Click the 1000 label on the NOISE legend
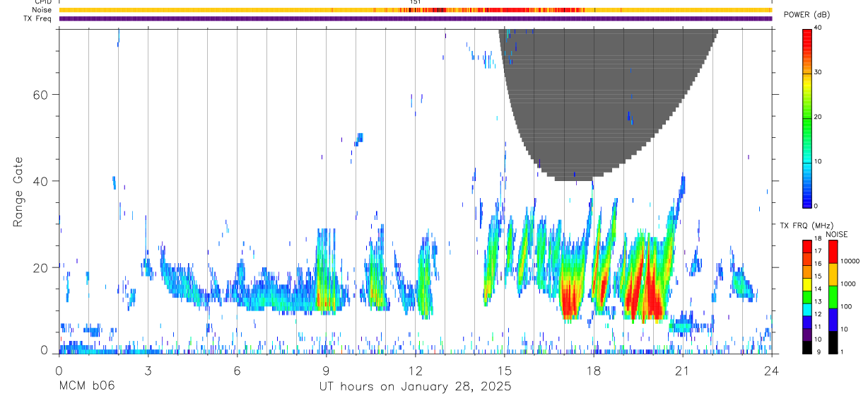The image size is (868, 401). click(848, 284)
